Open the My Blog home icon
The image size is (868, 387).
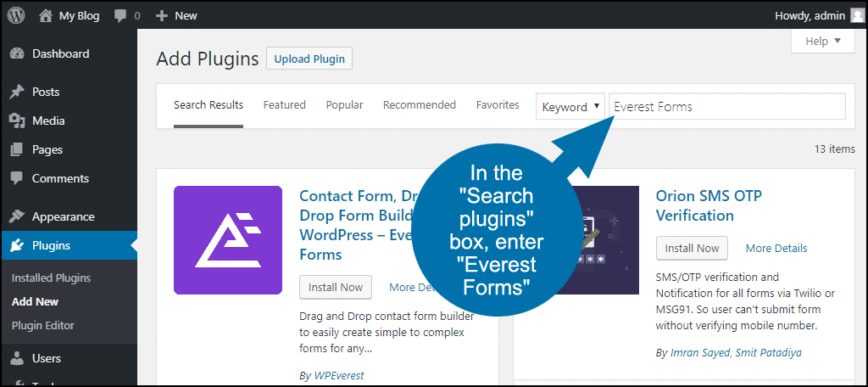(x=46, y=16)
